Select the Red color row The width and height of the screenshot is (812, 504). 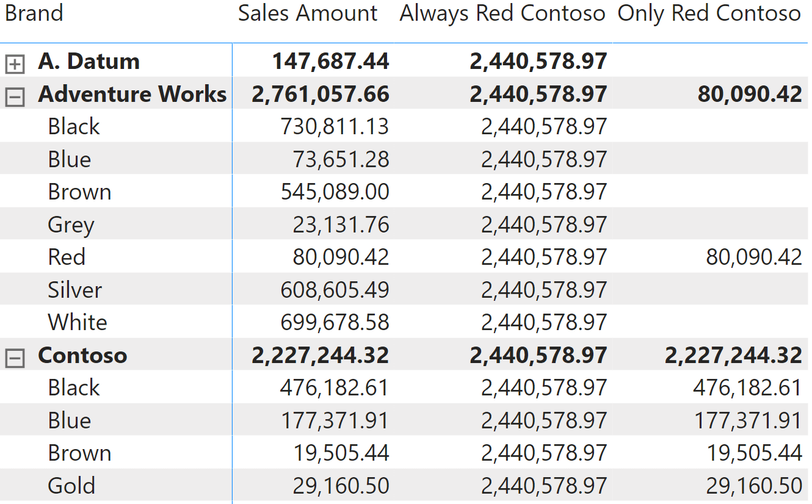(67, 257)
